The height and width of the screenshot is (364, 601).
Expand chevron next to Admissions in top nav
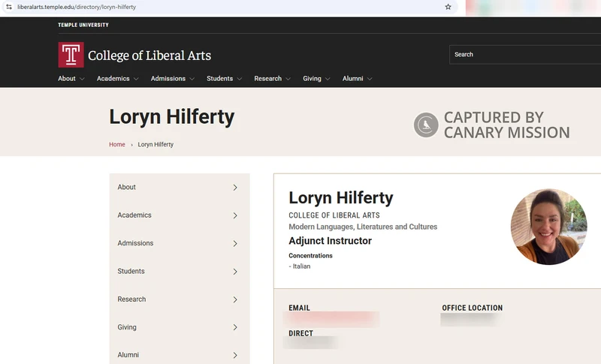[x=192, y=79]
